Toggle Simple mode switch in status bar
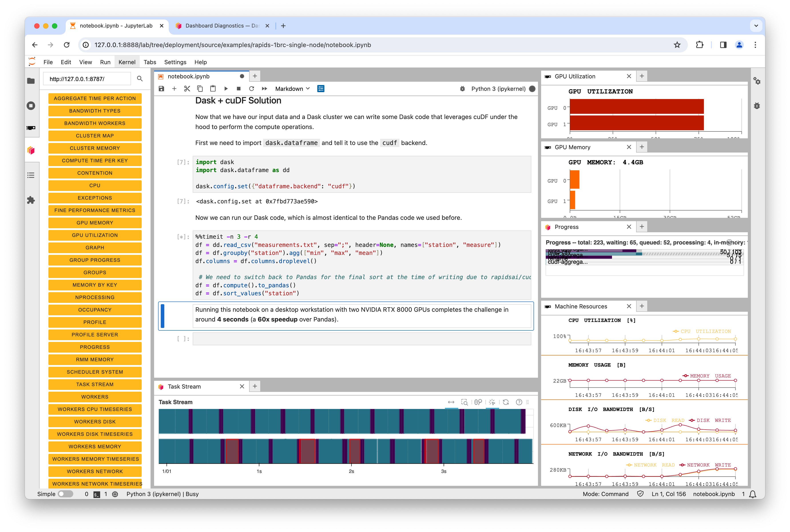This screenshot has height=532, width=790. pos(65,494)
